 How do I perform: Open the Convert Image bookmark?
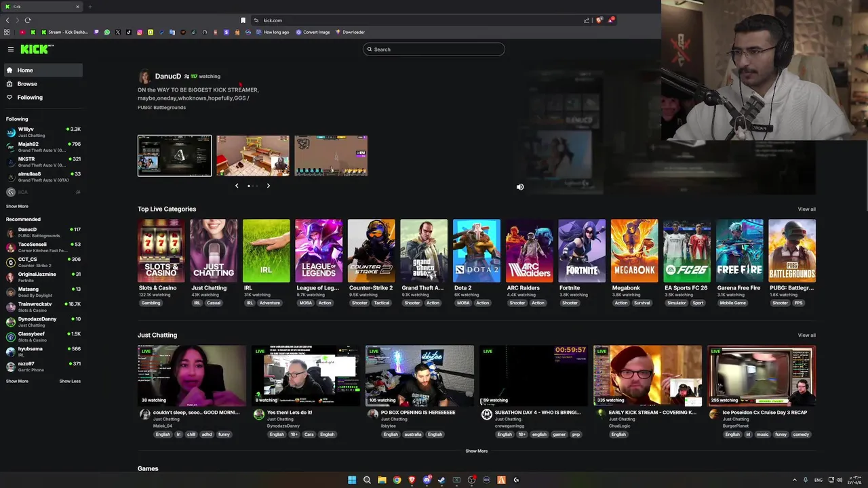(x=313, y=32)
